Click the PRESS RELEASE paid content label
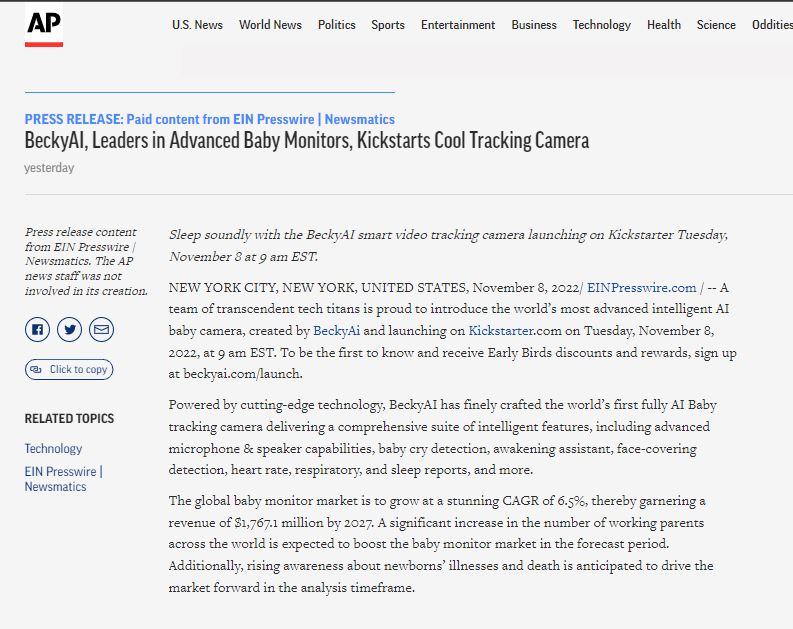793x629 pixels. tap(209, 119)
